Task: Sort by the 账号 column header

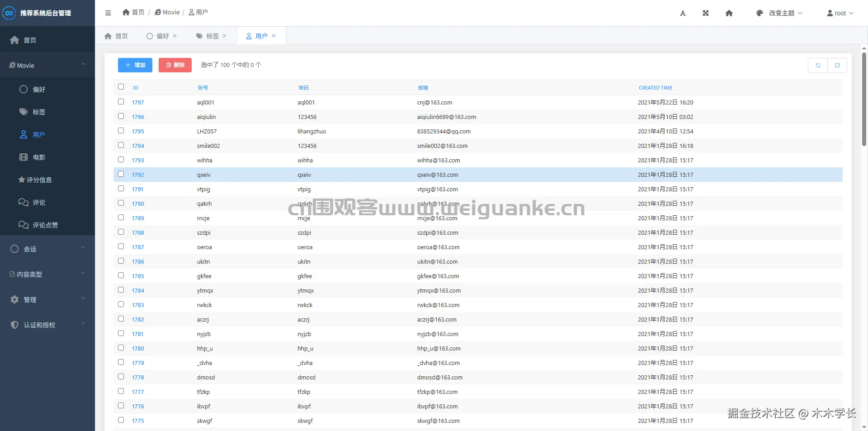Action: (203, 88)
